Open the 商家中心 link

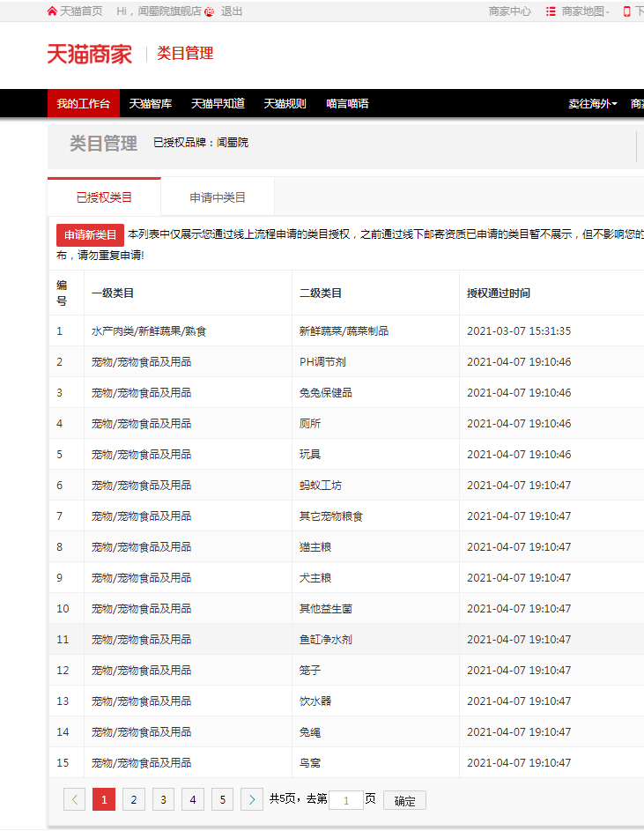[509, 11]
